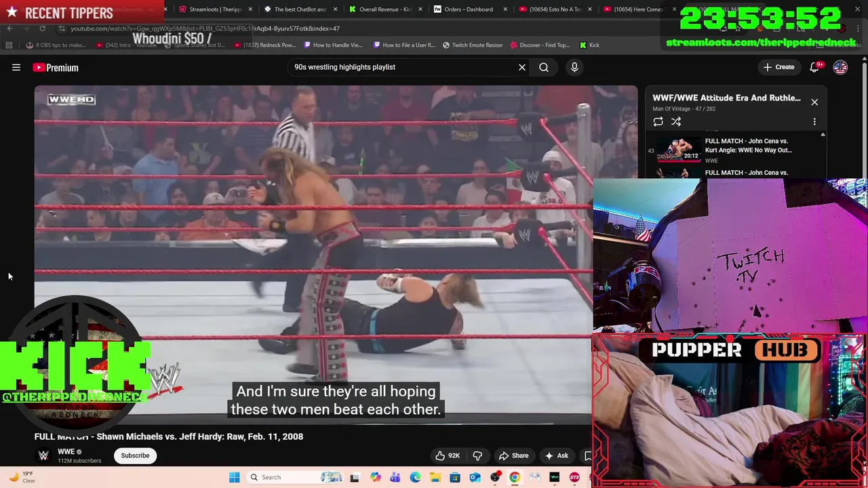Open Microsoft Edge from taskbar
Viewport: 868px width, 488px height.
tap(415, 477)
